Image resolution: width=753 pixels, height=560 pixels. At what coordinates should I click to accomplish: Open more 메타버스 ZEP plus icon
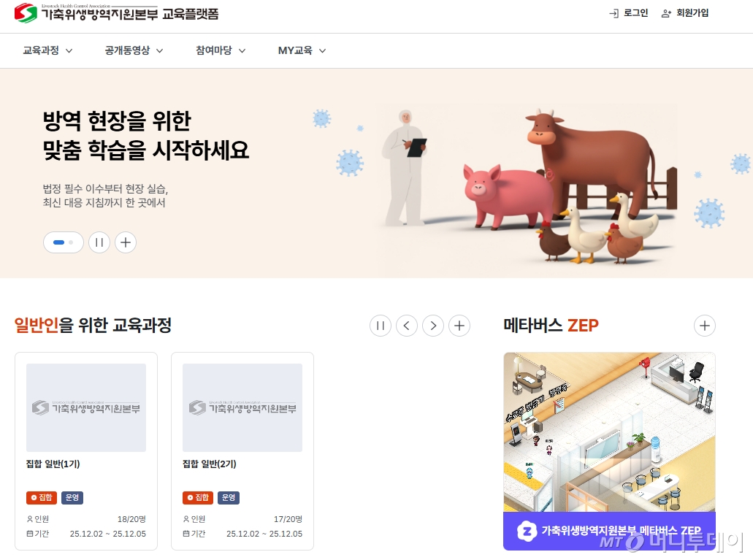pos(705,326)
